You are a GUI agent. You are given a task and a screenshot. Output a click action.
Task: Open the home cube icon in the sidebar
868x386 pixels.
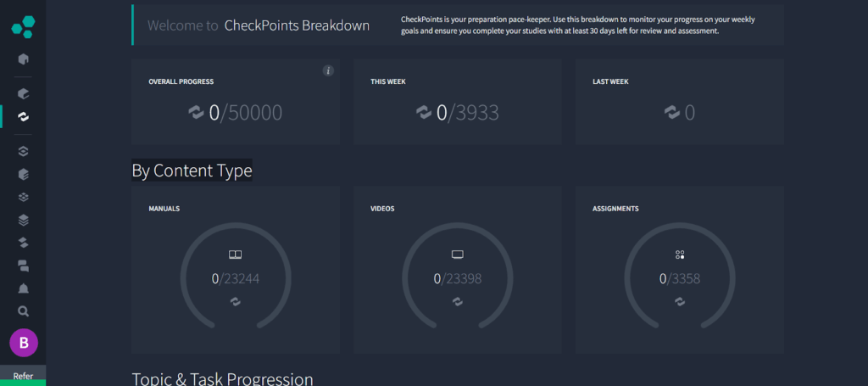[23, 59]
